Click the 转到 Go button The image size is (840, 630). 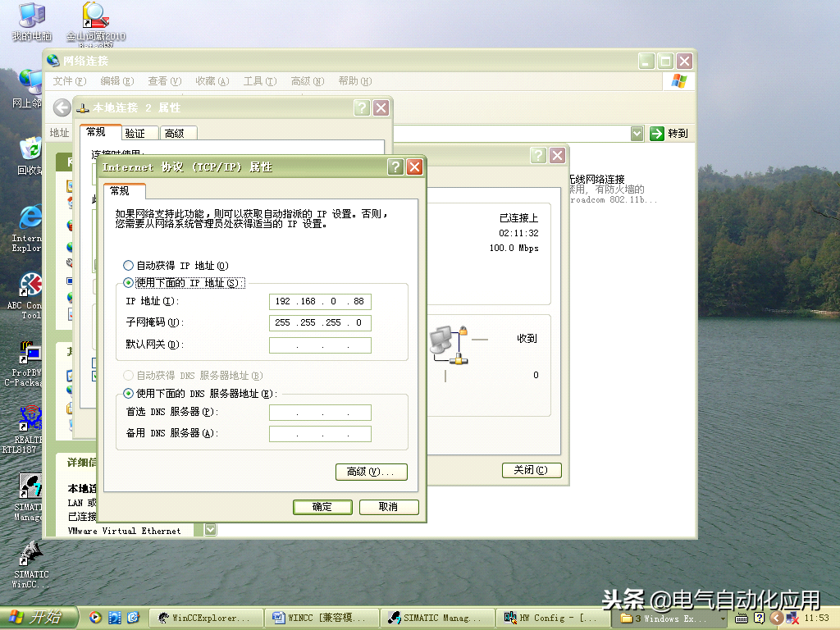669,134
